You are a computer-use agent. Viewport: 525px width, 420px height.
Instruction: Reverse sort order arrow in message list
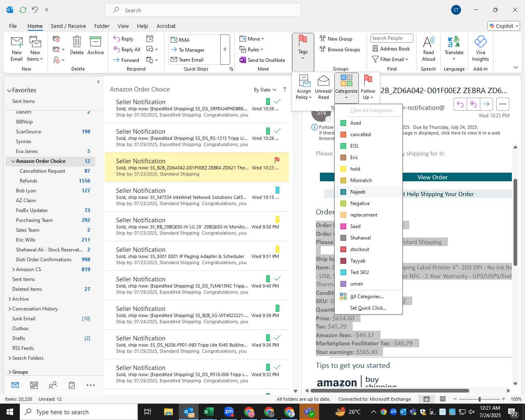pyautogui.click(x=285, y=89)
